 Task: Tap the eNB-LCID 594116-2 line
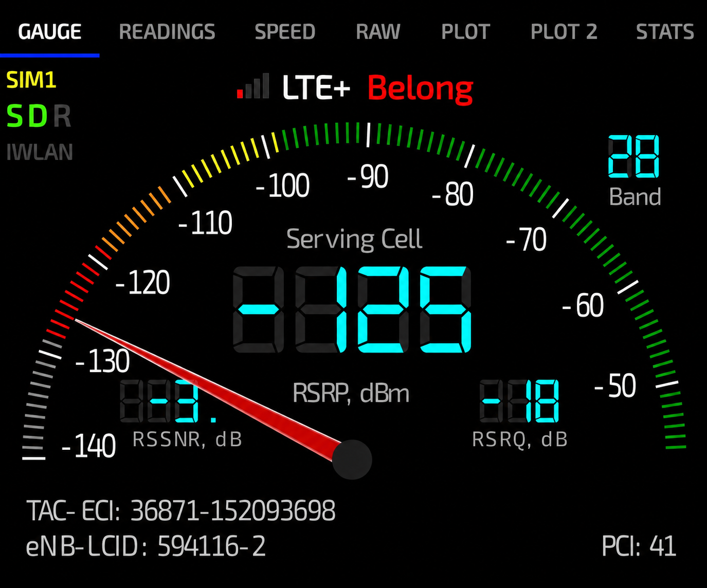click(x=146, y=546)
